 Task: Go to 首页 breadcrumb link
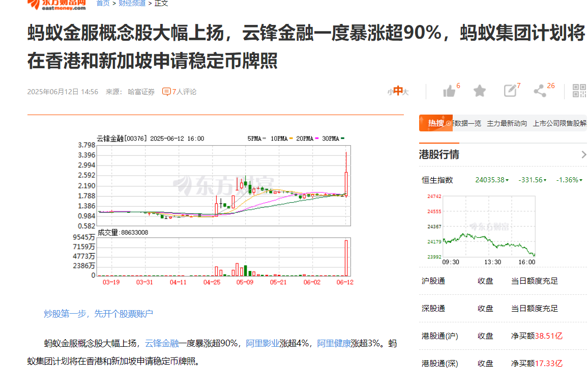coord(103,4)
